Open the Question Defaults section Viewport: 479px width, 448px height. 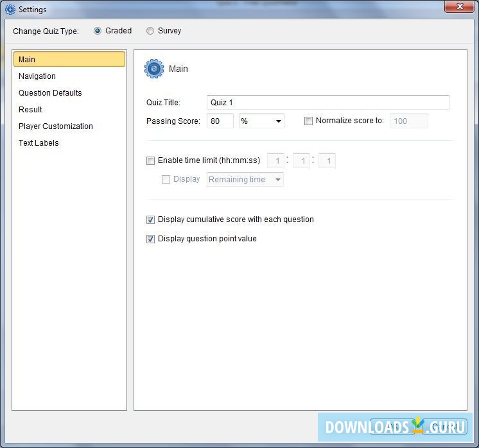[69, 93]
